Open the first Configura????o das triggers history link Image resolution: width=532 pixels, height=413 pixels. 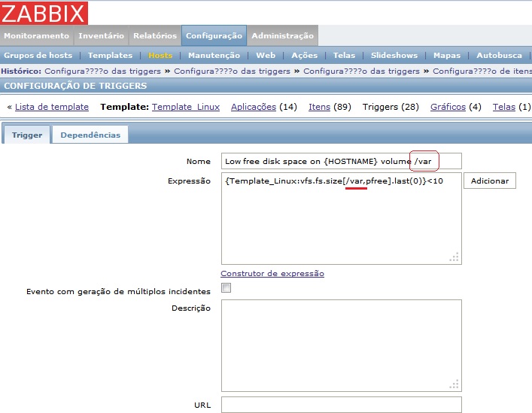pyautogui.click(x=102, y=71)
